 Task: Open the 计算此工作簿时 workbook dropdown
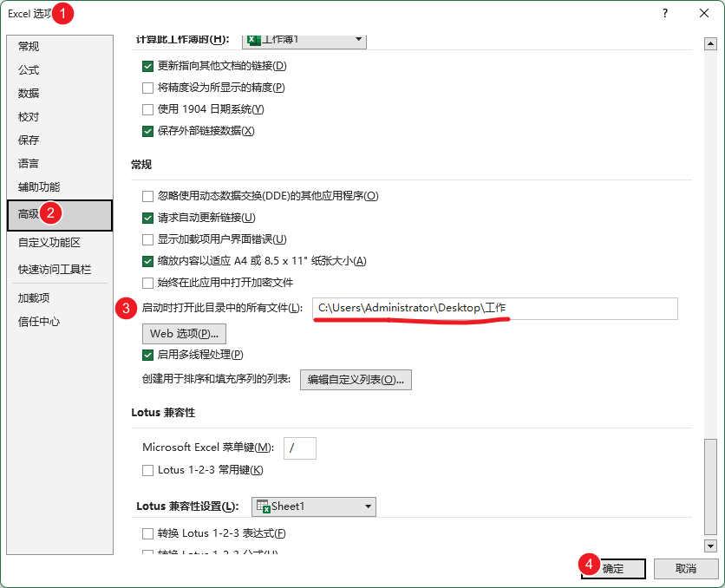coord(304,42)
